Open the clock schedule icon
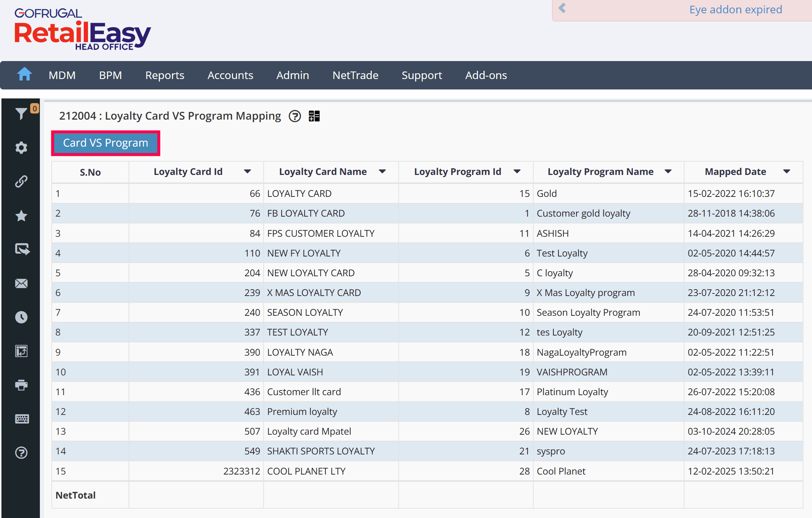The height and width of the screenshot is (518, 812). [21, 317]
